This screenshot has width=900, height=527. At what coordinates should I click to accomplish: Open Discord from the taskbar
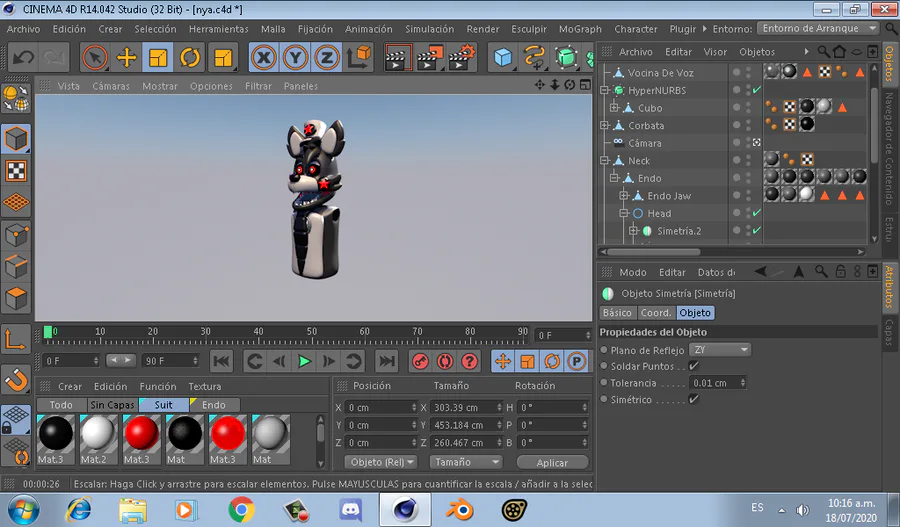(x=350, y=509)
